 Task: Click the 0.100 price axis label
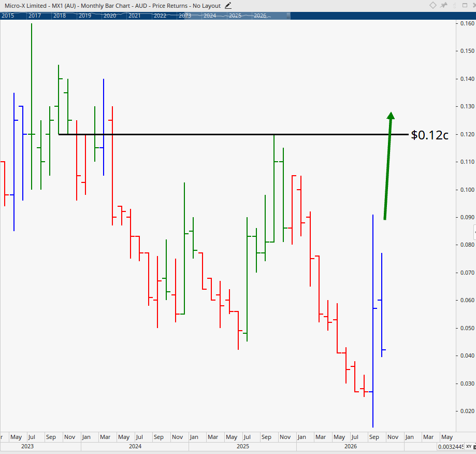[x=467, y=190]
